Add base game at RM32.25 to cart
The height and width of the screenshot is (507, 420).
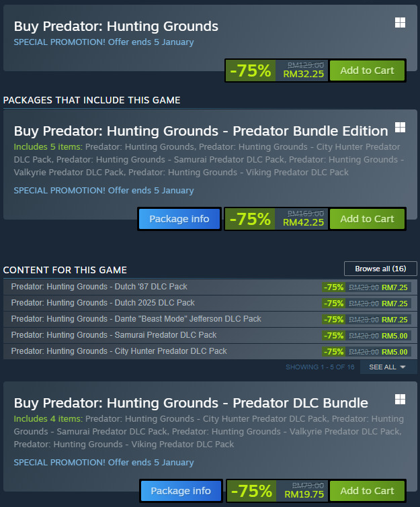(x=367, y=71)
